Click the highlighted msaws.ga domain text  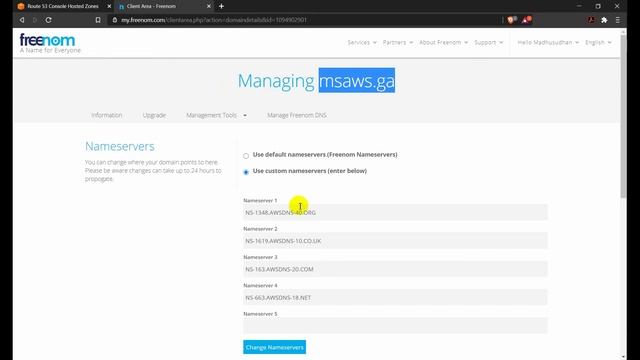pos(357,80)
